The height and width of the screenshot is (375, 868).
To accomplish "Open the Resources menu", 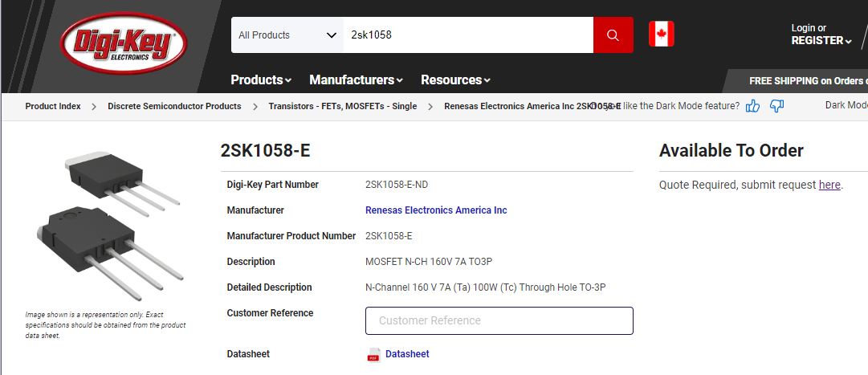I will (x=455, y=79).
